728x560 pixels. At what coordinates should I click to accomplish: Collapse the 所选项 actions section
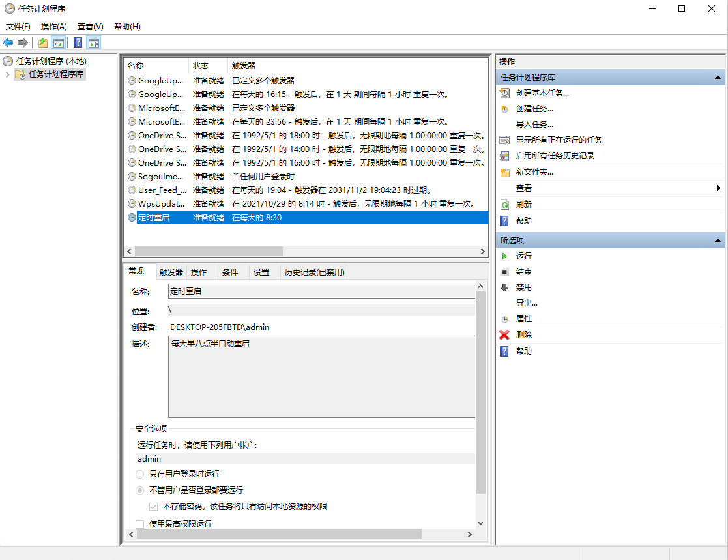(718, 241)
